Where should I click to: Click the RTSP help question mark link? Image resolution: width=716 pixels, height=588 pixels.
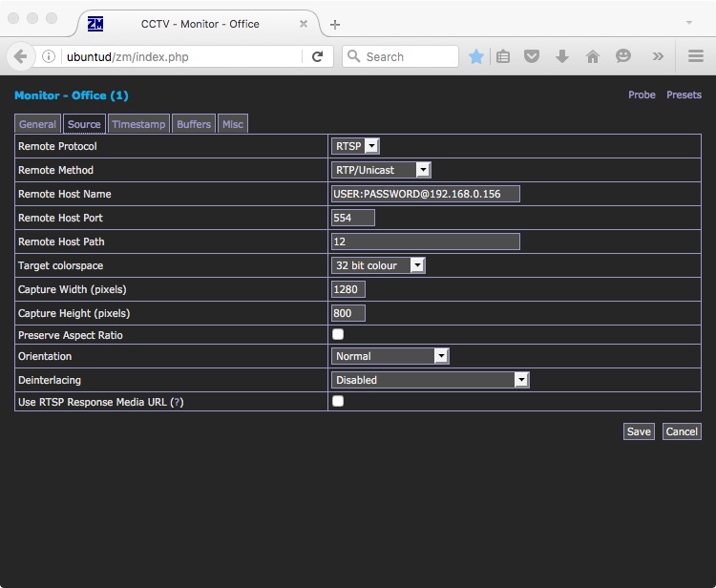coord(178,402)
